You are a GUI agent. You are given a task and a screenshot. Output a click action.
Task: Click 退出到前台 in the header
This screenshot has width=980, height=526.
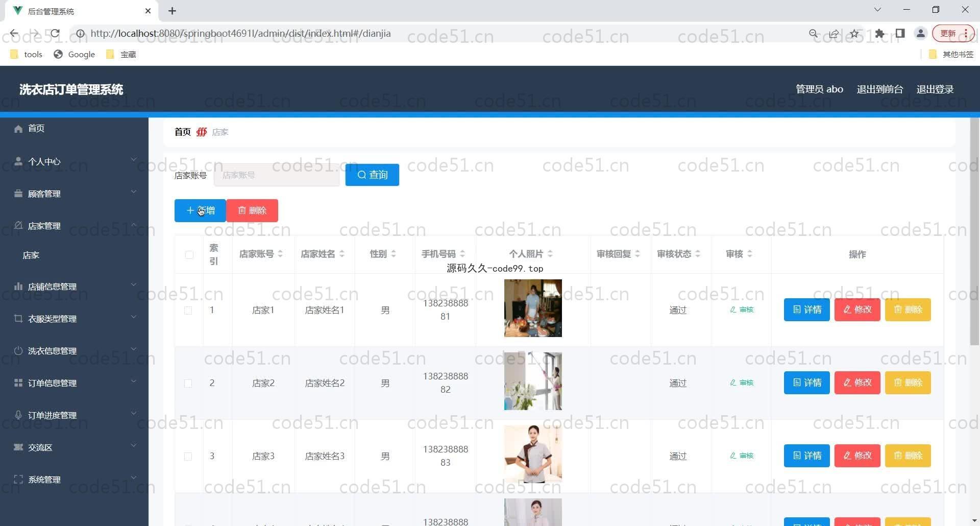click(x=880, y=89)
